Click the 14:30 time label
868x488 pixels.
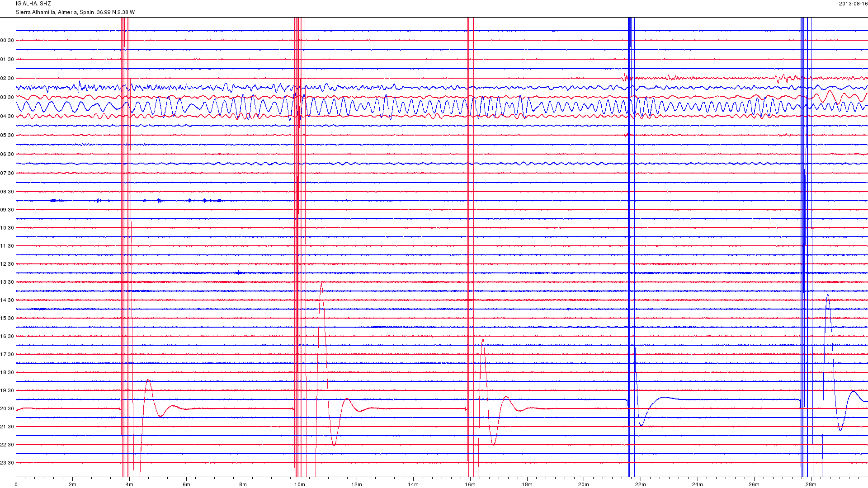7,300
